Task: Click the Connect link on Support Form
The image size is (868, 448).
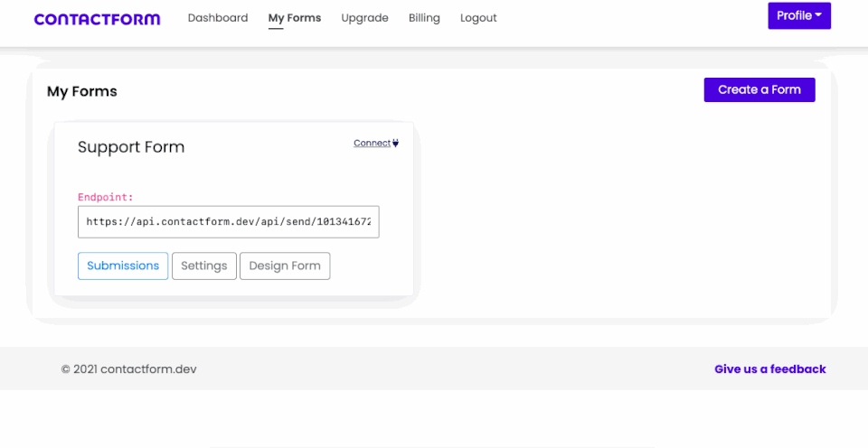Action: pos(372,144)
